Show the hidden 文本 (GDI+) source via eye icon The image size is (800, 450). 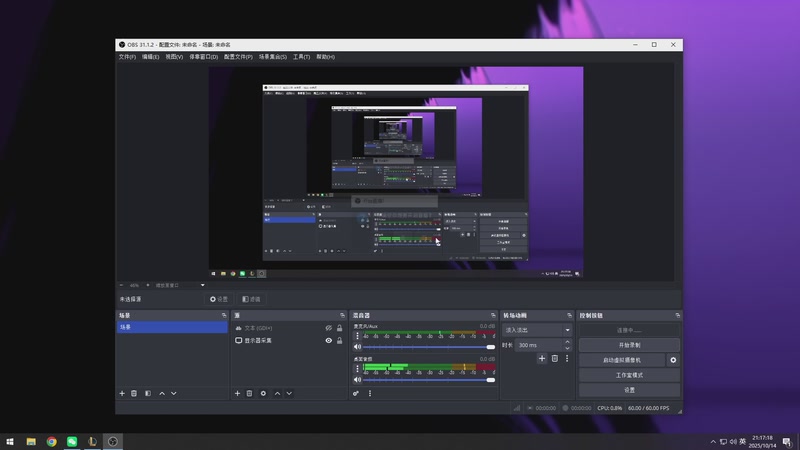(x=329, y=328)
